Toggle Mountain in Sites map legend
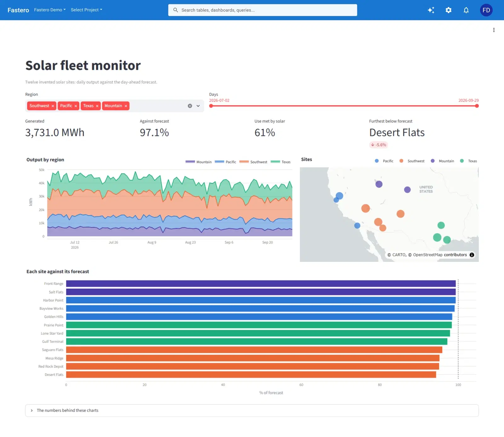504x437 pixels. [442, 161]
